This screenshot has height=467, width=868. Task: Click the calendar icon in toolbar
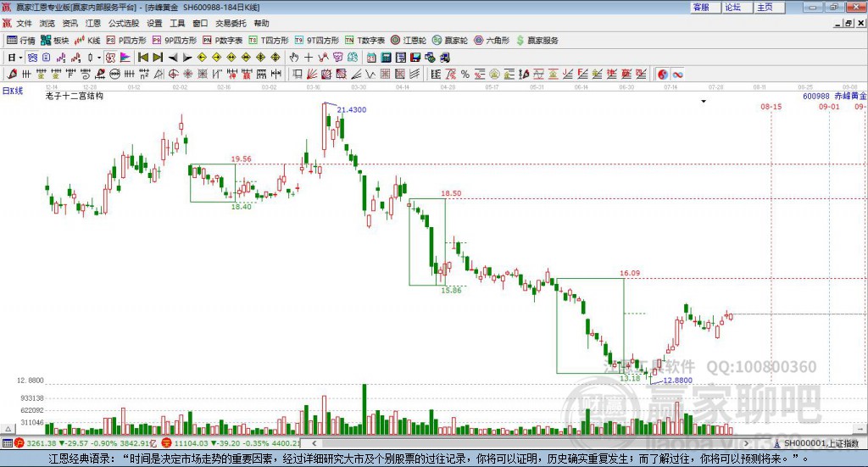click(x=371, y=58)
